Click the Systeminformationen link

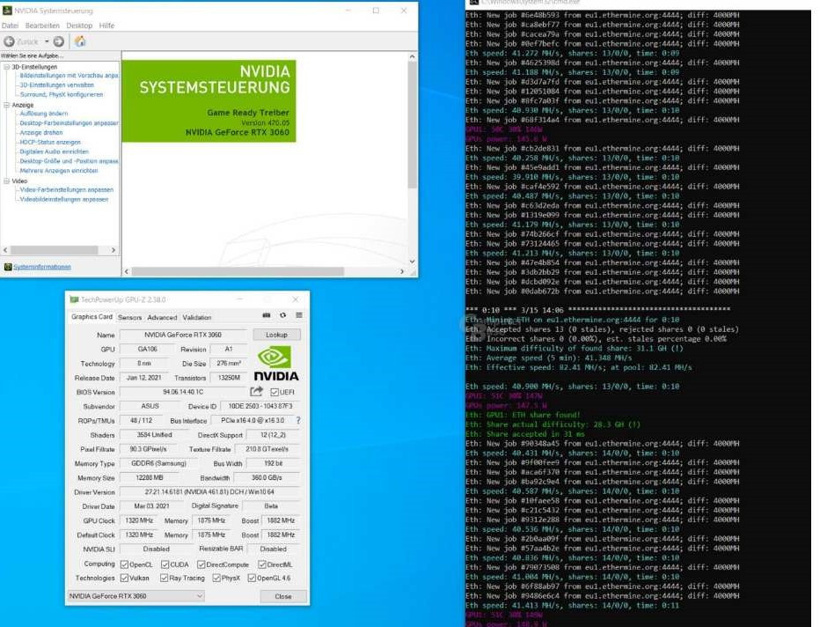pos(42,267)
